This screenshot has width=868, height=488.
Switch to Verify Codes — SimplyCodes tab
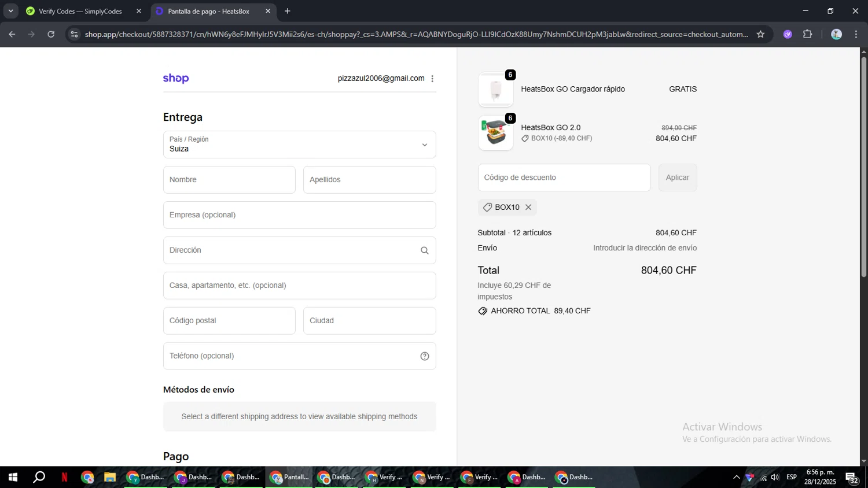pyautogui.click(x=80, y=11)
